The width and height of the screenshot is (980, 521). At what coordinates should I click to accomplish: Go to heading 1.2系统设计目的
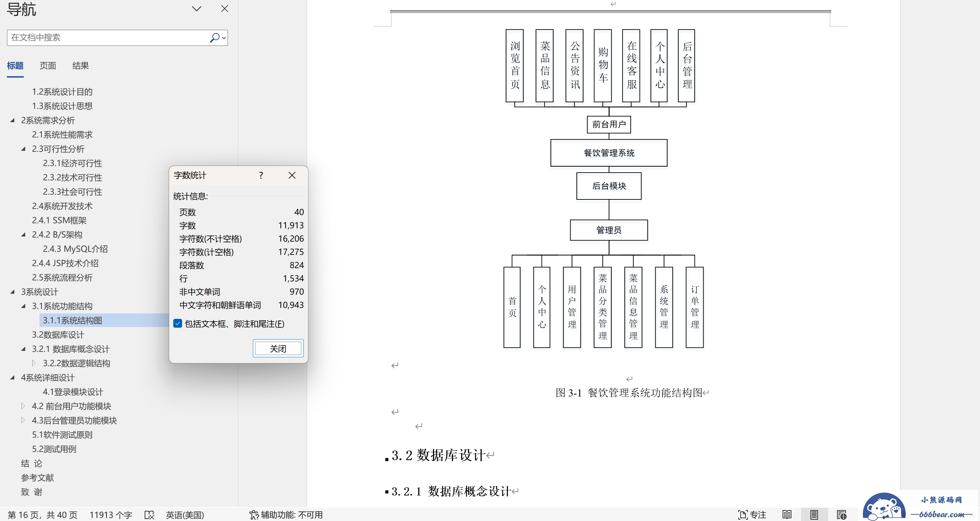pos(62,92)
